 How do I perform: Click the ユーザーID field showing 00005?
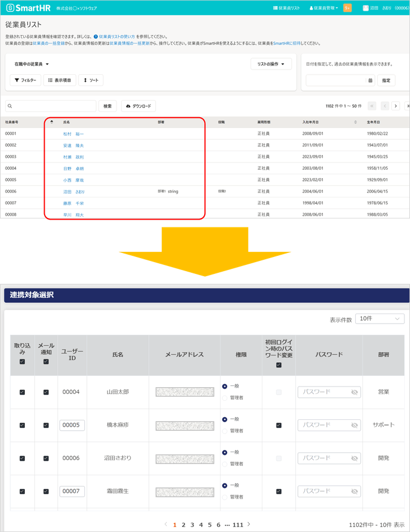pos(72,425)
